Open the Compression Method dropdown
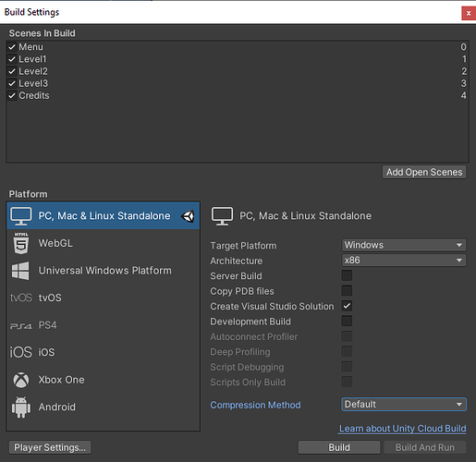The height and width of the screenshot is (462, 476). click(404, 405)
